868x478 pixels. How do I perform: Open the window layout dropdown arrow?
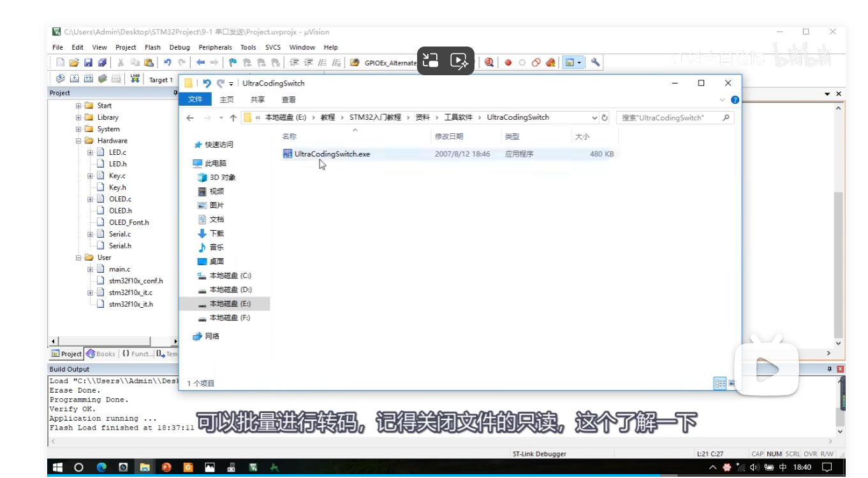[580, 62]
